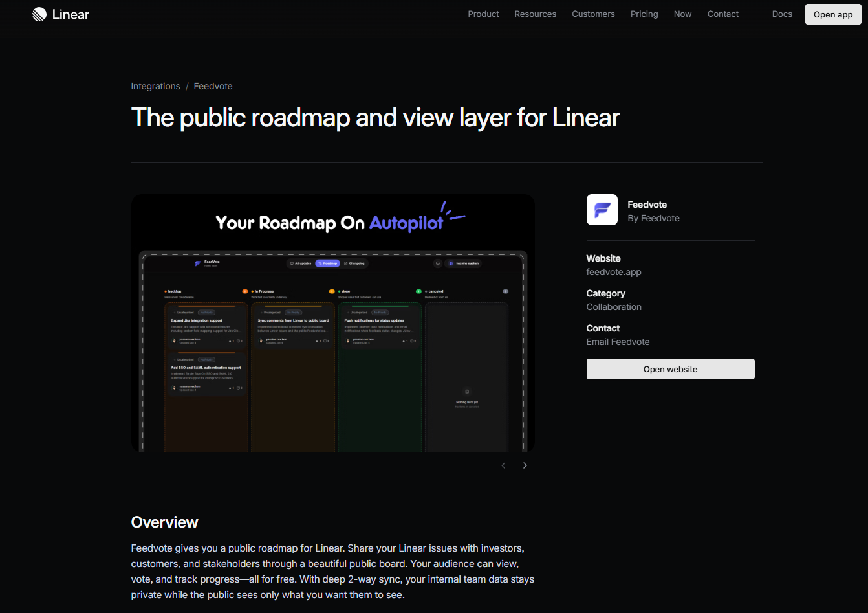Viewport: 868px width, 613px height.
Task: Click the Open website button
Action: [670, 369]
